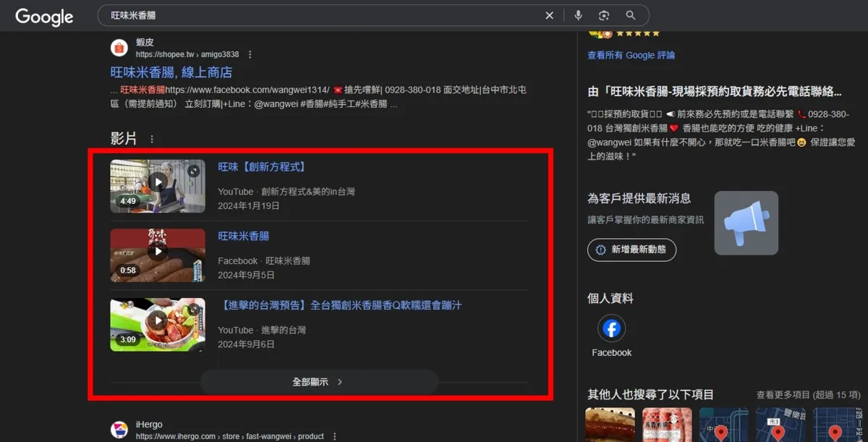Expand all videos with 全部顯示 button
The width and height of the screenshot is (868, 442).
[x=319, y=382]
